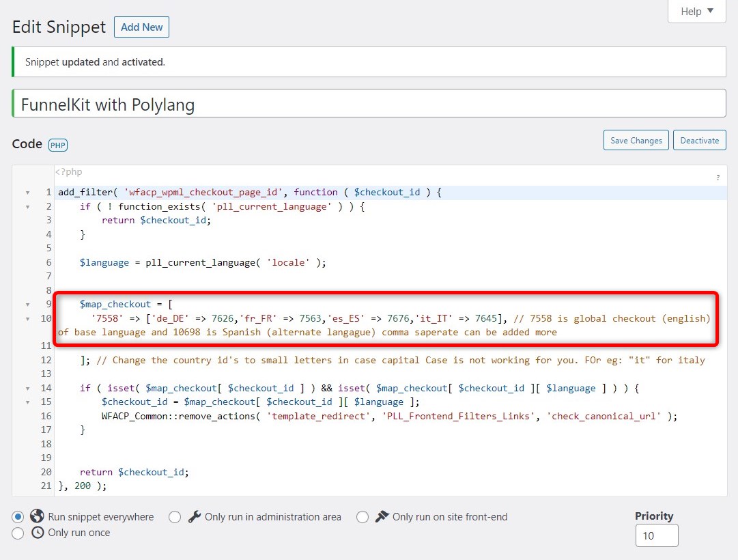Click the Deactivate button
Screen dimensions: 738x560
[699, 140]
